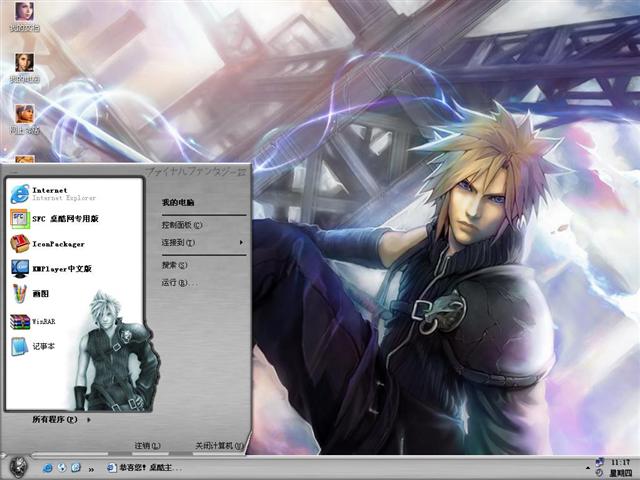Screen dimensions: 640x480
Task: Click Internet Explorer quick launch icon
Action: tap(47, 468)
